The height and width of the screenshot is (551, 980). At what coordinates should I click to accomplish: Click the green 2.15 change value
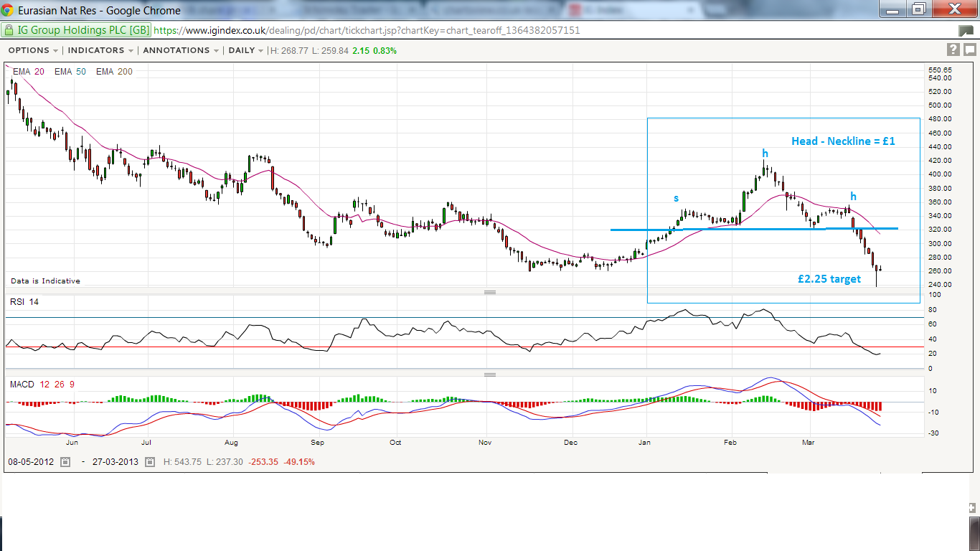click(x=360, y=51)
